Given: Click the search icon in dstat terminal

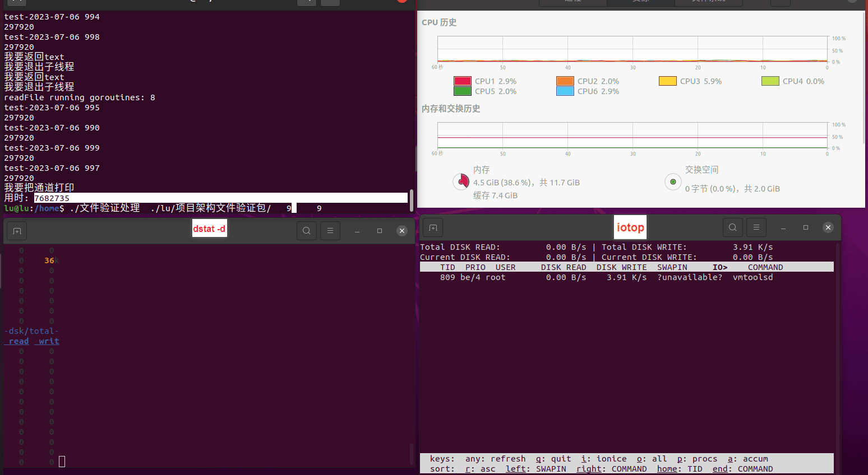Looking at the screenshot, I should (306, 231).
